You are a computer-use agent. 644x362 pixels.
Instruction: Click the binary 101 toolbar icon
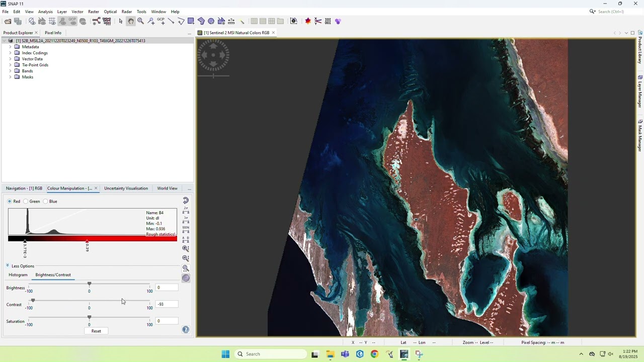click(x=328, y=21)
